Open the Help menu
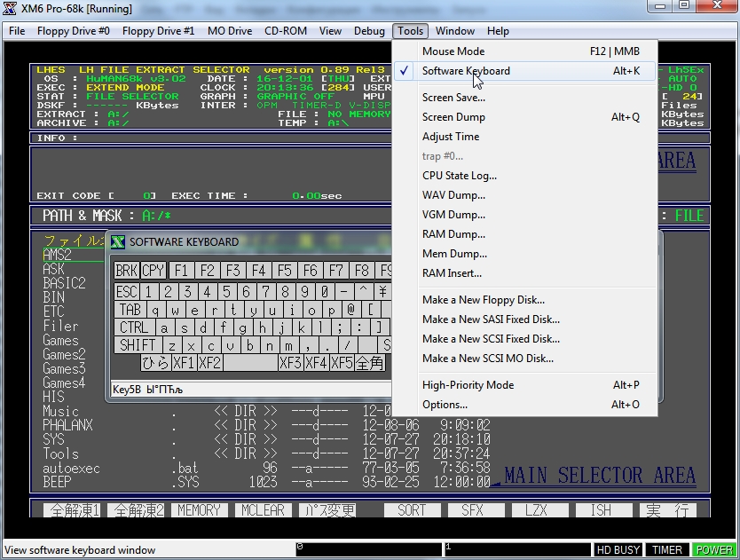Viewport: 740px width, 560px height. click(x=498, y=31)
